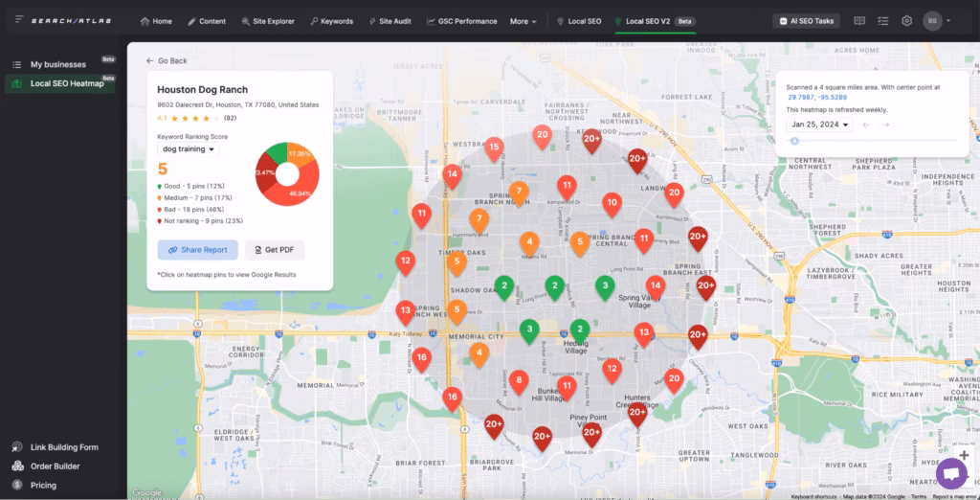Click the heatmap date timeline slider handle
Viewport: 980px width, 500px height.
[794, 141]
